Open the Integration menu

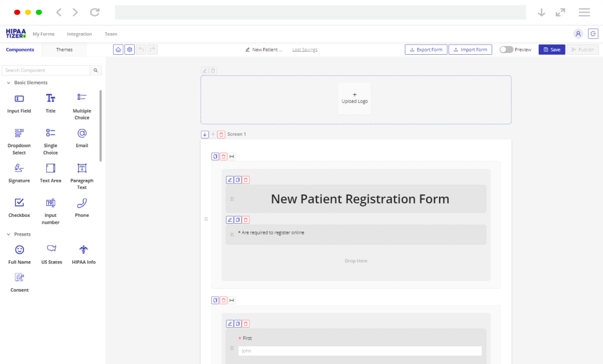point(79,34)
